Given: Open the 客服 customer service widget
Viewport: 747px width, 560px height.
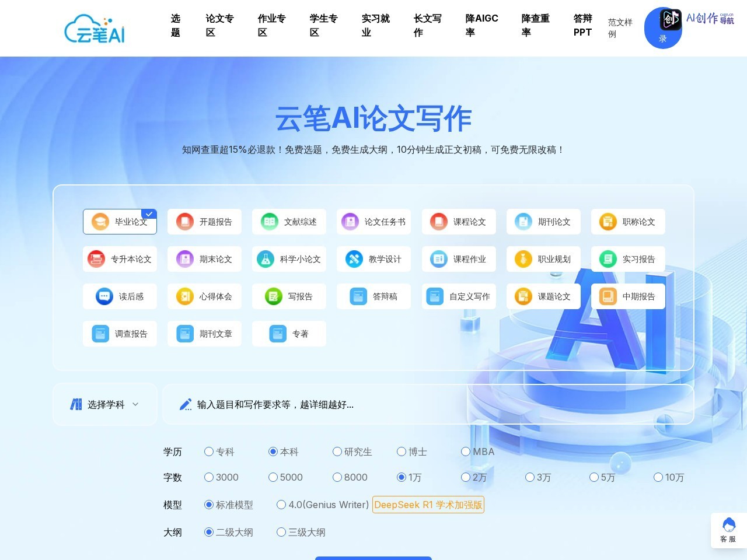Looking at the screenshot, I should (x=728, y=530).
